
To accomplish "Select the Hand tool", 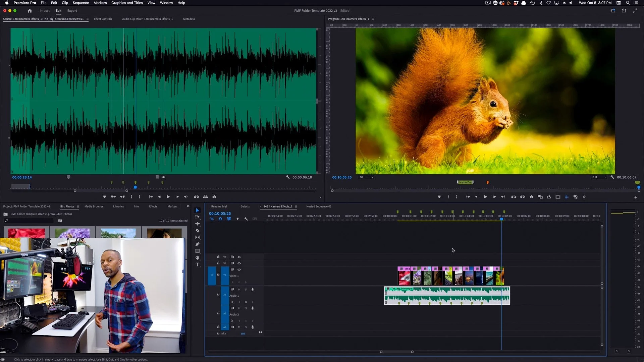I will click(x=197, y=258).
